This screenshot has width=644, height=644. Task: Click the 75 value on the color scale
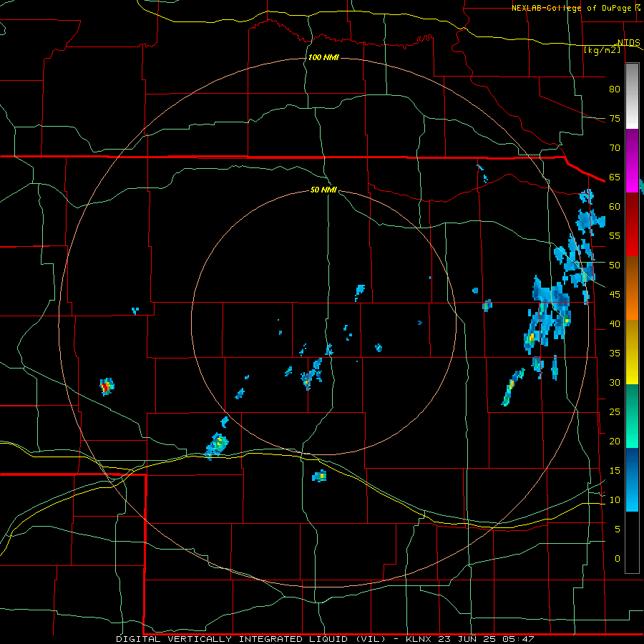tap(615, 119)
